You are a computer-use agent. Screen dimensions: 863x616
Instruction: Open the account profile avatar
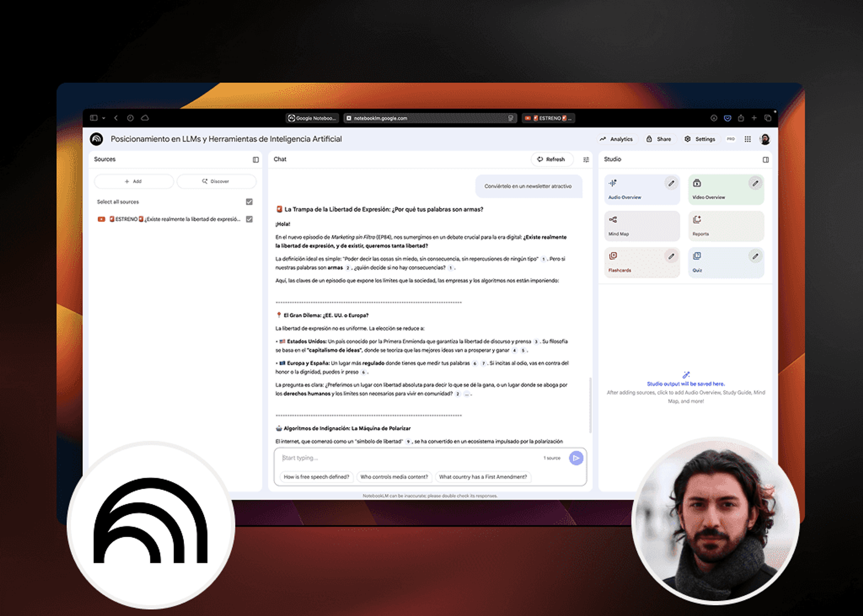coord(765,139)
